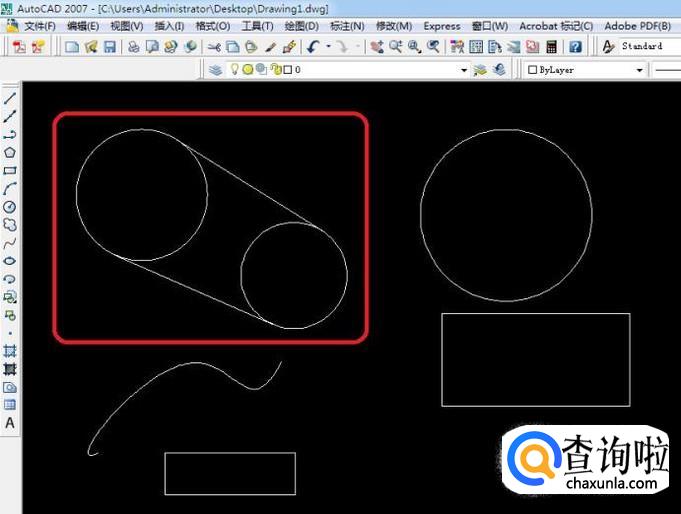Select the Ellipse Arc tool
This screenshot has width=681, height=514.
pos(10,279)
